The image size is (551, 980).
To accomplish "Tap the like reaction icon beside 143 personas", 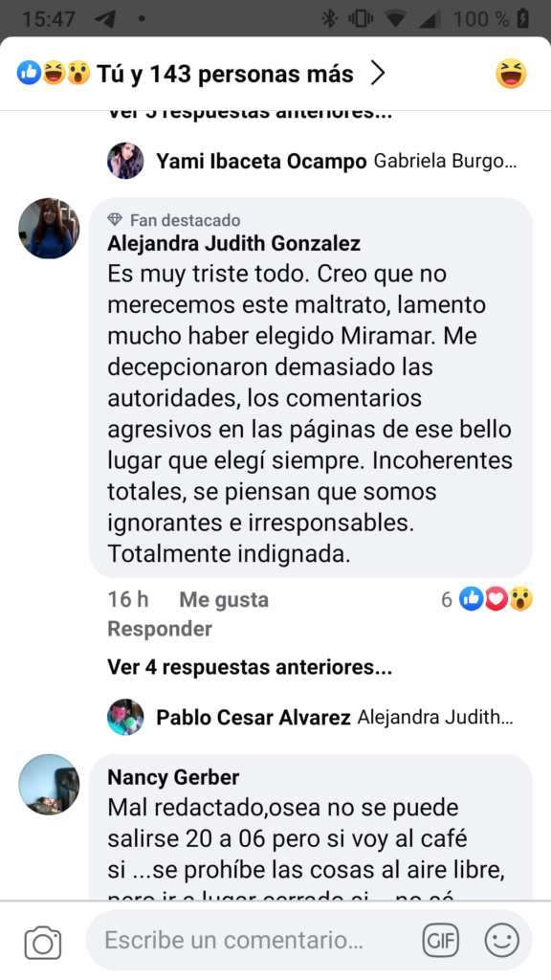I will tap(29, 73).
